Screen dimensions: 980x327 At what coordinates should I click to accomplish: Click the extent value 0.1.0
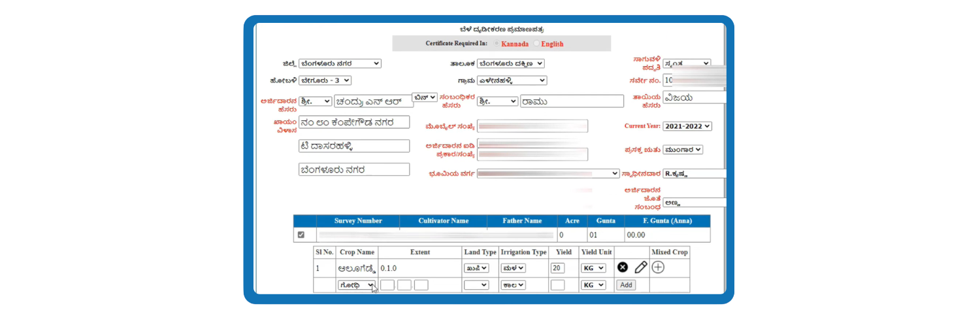click(x=389, y=268)
